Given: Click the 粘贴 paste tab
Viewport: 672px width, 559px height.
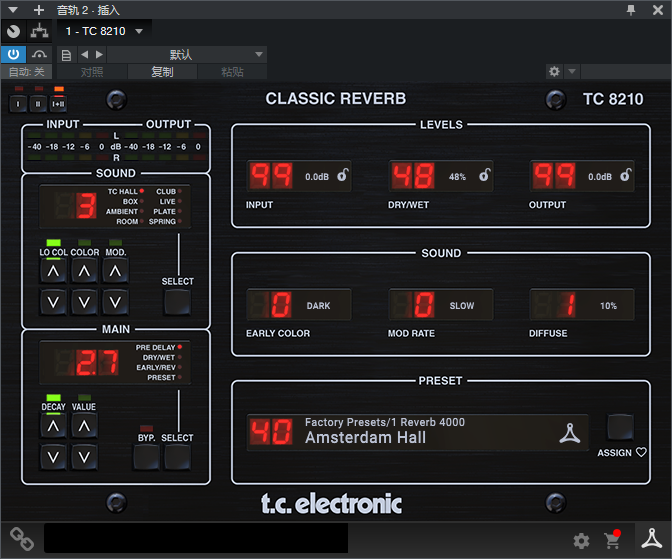Looking at the screenshot, I should [232, 72].
